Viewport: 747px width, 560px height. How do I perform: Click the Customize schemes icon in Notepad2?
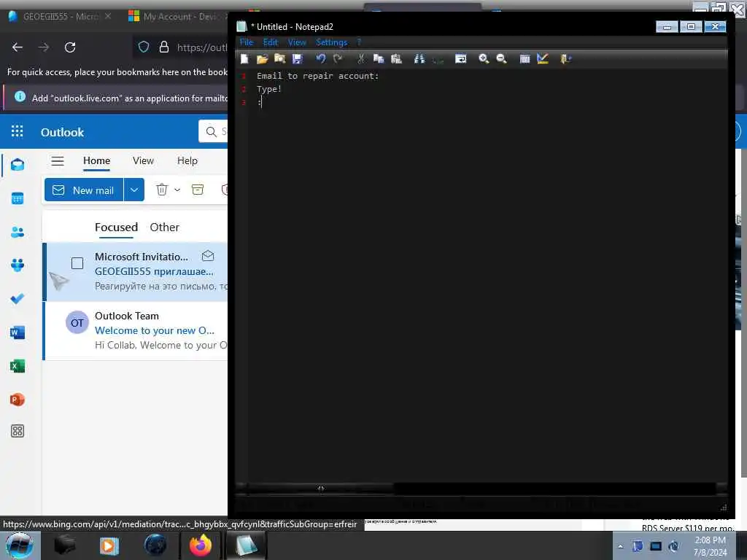click(x=543, y=58)
